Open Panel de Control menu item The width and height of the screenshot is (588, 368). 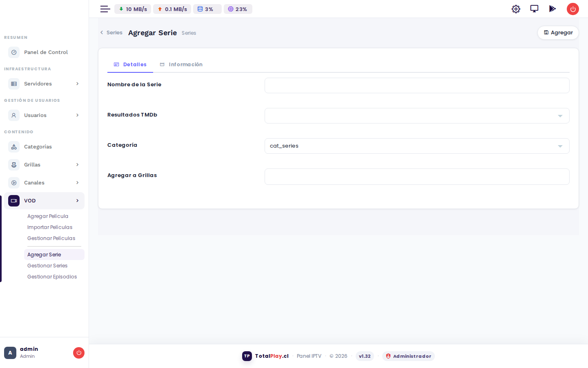tap(44, 52)
